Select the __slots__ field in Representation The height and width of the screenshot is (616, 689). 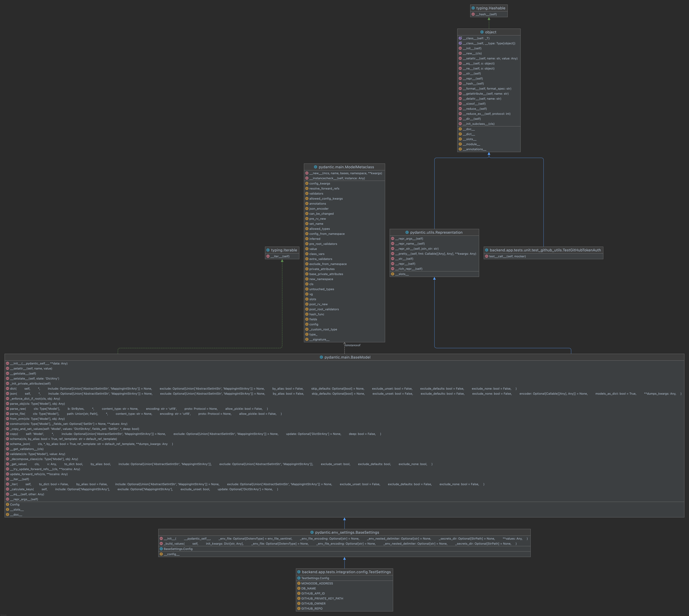click(x=402, y=274)
